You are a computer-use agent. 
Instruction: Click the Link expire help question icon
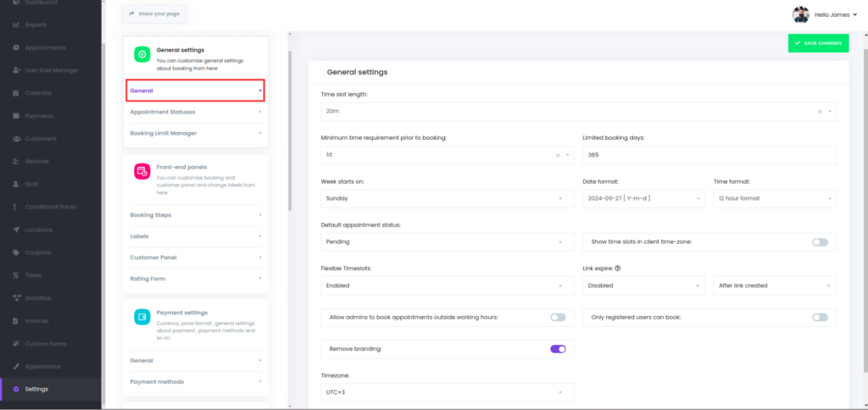pos(618,269)
